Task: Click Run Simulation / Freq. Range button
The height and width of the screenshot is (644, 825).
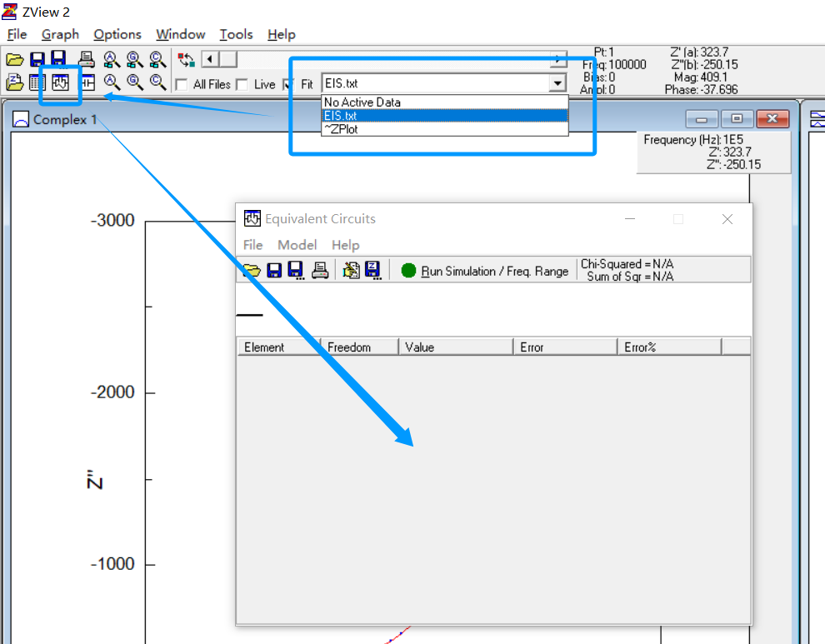Action: pyautogui.click(x=485, y=271)
